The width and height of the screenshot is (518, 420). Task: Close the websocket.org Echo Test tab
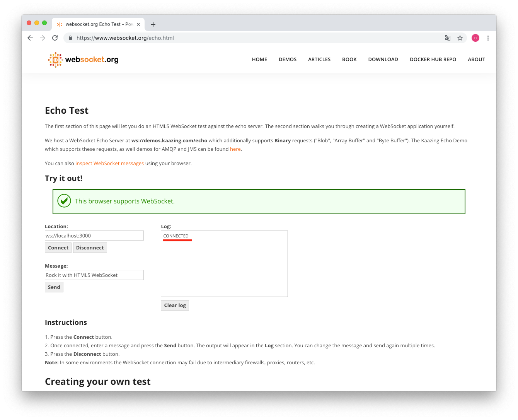(138, 24)
